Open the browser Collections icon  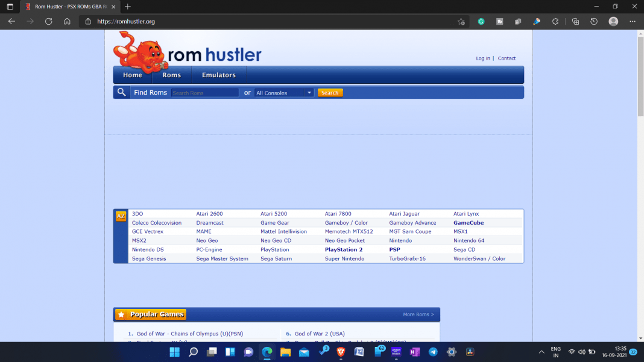click(x=575, y=21)
